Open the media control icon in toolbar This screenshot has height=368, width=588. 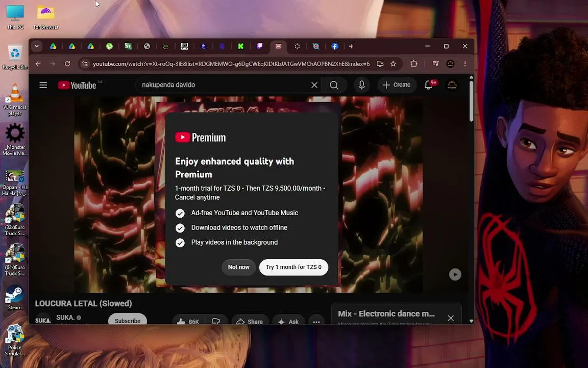pyautogui.click(x=435, y=64)
